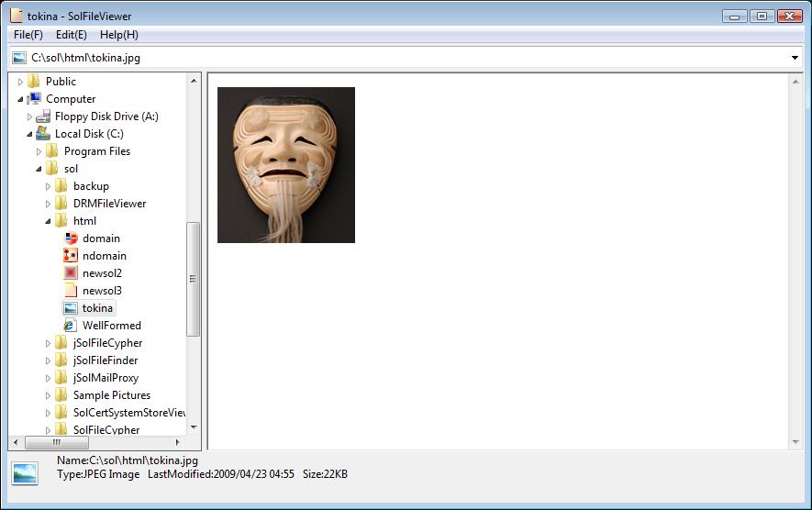
Task: Select the newsol3 file label
Action: click(102, 291)
